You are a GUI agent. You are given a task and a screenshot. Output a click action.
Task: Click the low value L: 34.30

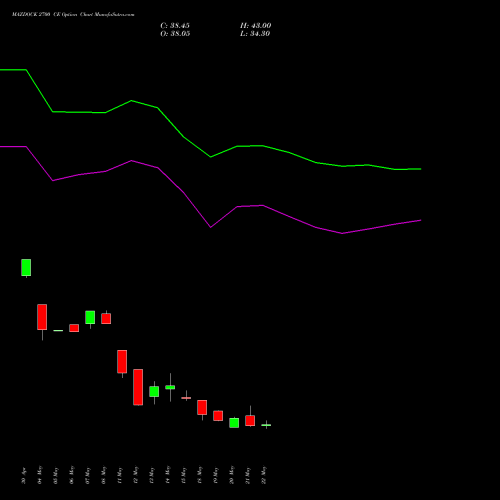coord(255,34)
